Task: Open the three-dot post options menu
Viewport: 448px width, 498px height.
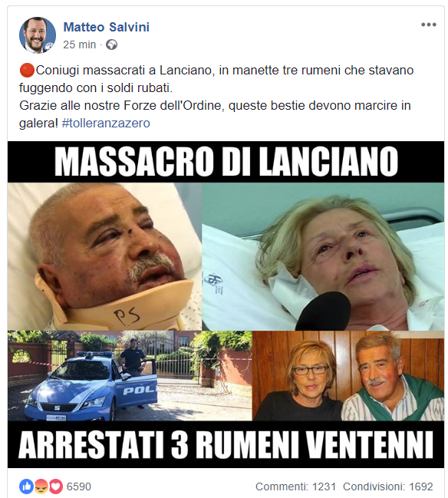Action: pyautogui.click(x=428, y=25)
